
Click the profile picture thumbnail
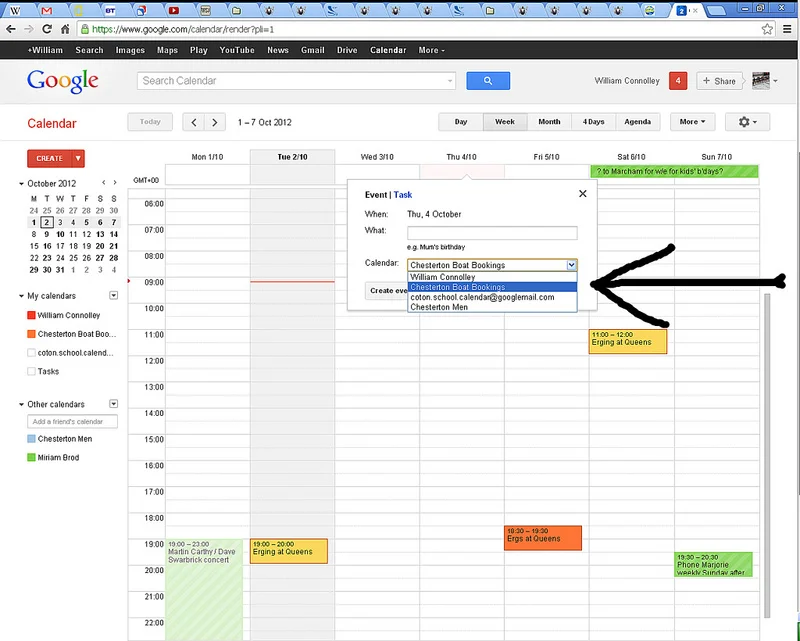pyautogui.click(x=761, y=81)
